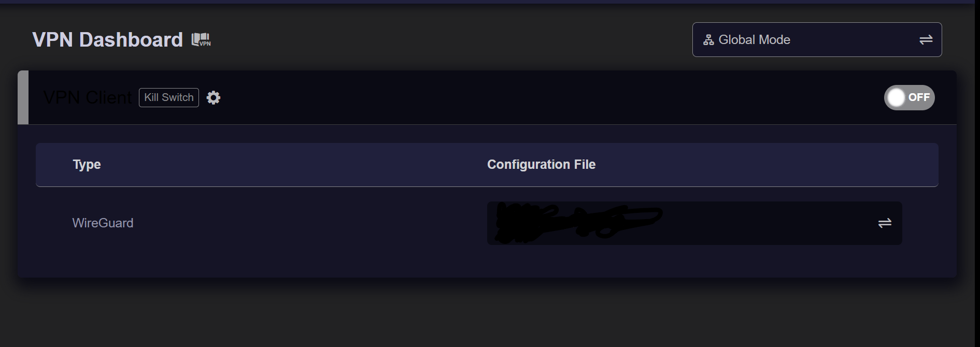This screenshot has height=347, width=980.
Task: Click the Type column header
Action: 87,165
